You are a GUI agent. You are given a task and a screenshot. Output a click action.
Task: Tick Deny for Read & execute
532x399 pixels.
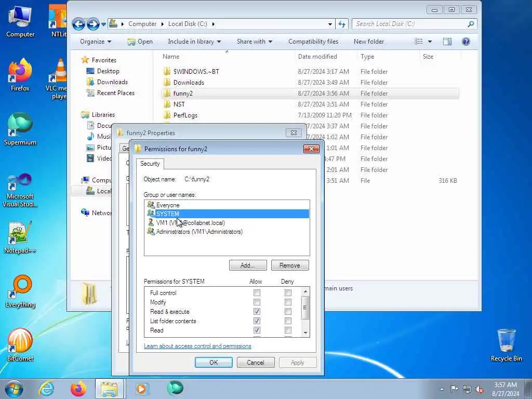pyautogui.click(x=288, y=312)
